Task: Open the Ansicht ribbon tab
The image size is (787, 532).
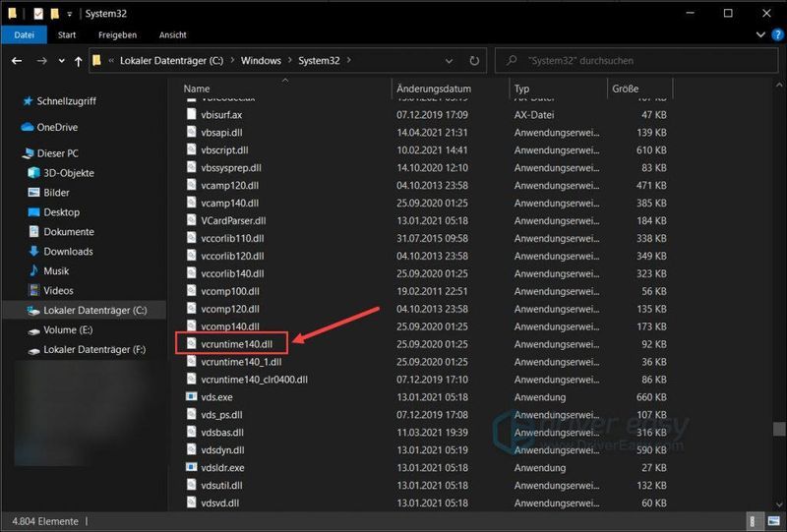Action: tap(173, 34)
